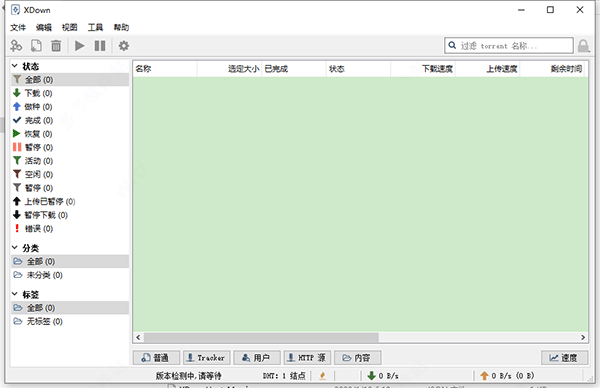Click the horizontal scrollbar right arrow
Viewport: 600px width, 388px height.
click(x=583, y=337)
